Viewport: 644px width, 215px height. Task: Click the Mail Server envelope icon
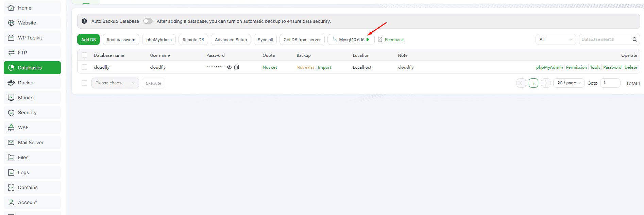11,143
